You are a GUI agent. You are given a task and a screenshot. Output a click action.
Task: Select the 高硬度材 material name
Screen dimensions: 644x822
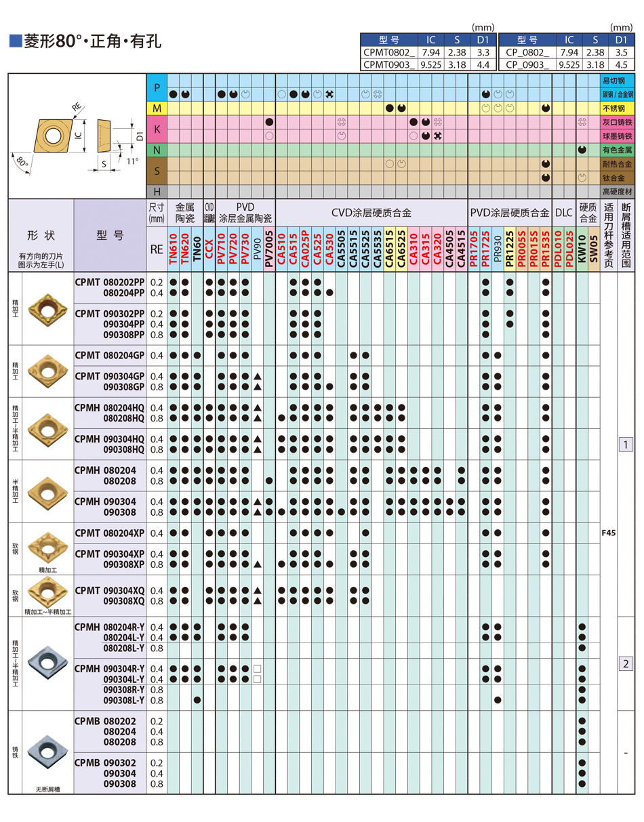pos(618,192)
